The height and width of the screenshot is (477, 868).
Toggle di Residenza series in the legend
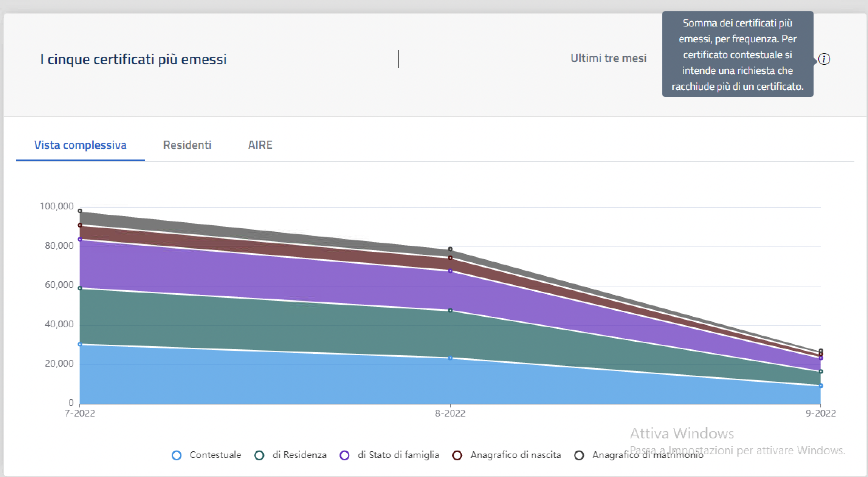point(299,455)
